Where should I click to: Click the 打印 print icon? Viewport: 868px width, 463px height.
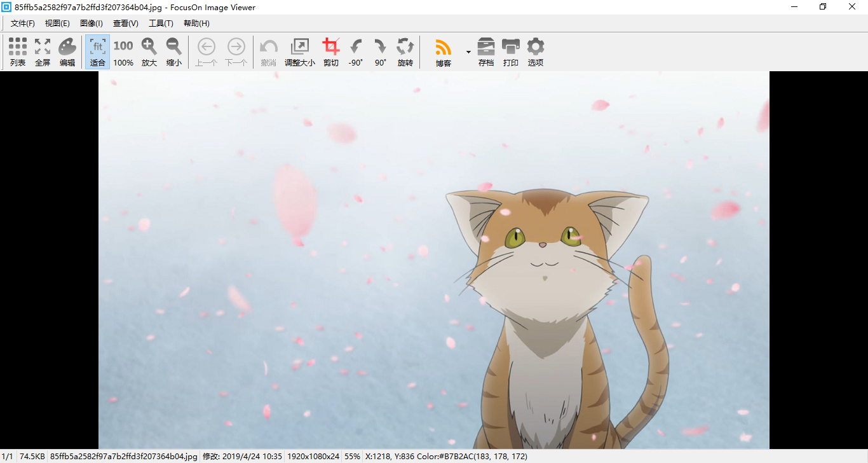coord(511,52)
